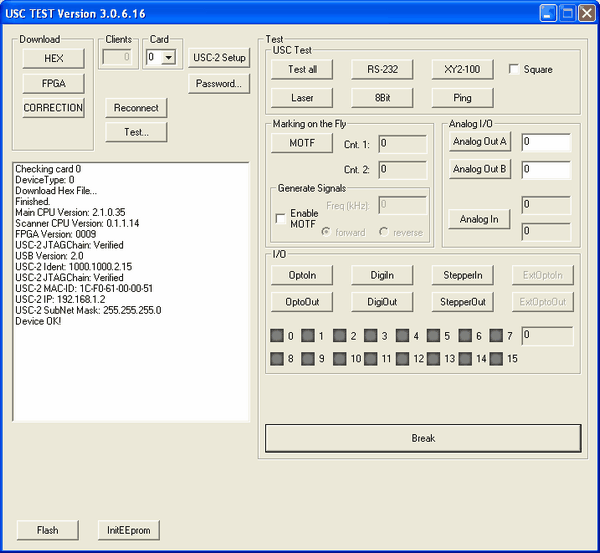Screen dimensions: 600x553
Task: Toggle I/O bit 0 indicator
Action: click(x=277, y=335)
